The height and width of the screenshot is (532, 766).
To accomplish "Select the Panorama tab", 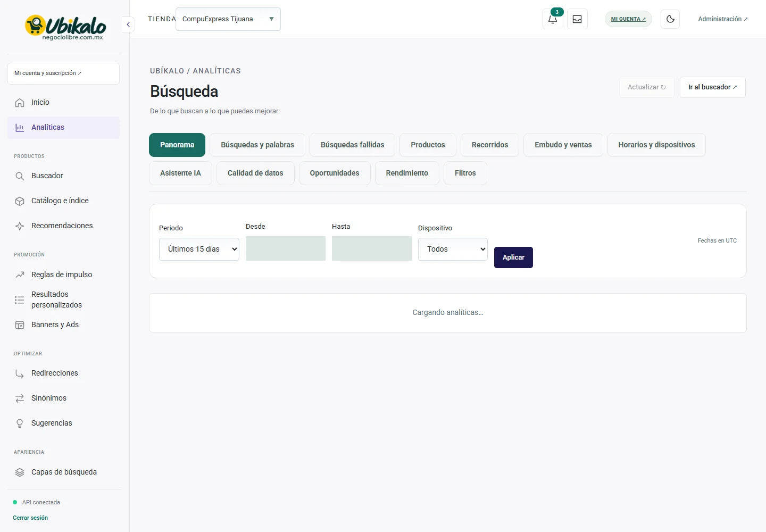I will point(177,145).
